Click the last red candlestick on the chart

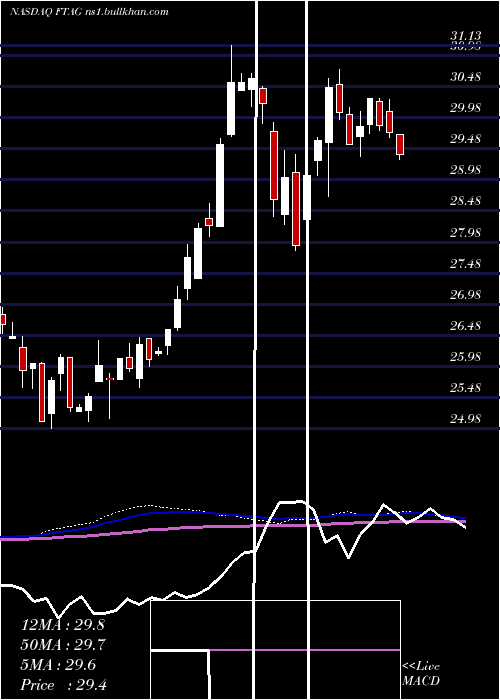coord(400,145)
